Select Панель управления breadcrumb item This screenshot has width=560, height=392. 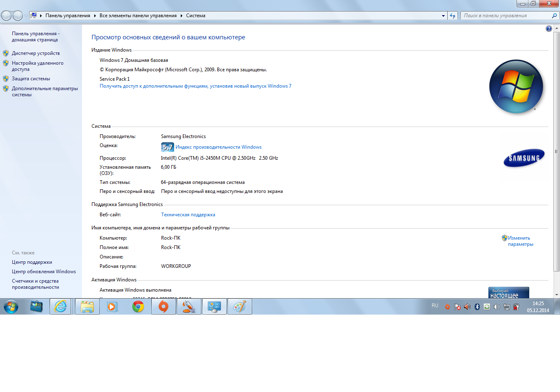[68, 16]
